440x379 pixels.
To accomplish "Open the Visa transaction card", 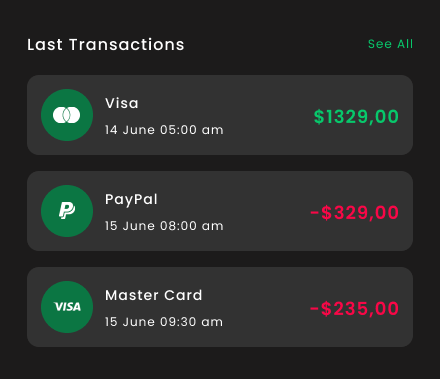I will pyautogui.click(x=220, y=115).
